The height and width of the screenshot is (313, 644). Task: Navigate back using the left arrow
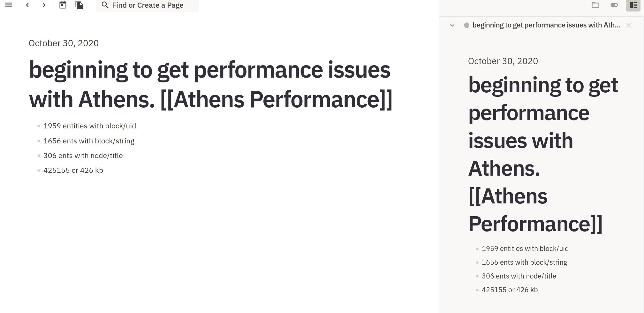pyautogui.click(x=28, y=5)
